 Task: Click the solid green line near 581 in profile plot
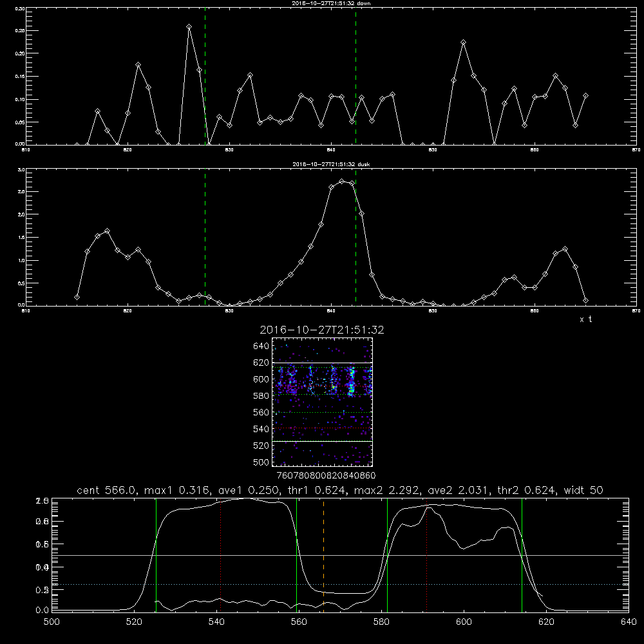pyautogui.click(x=387, y=554)
